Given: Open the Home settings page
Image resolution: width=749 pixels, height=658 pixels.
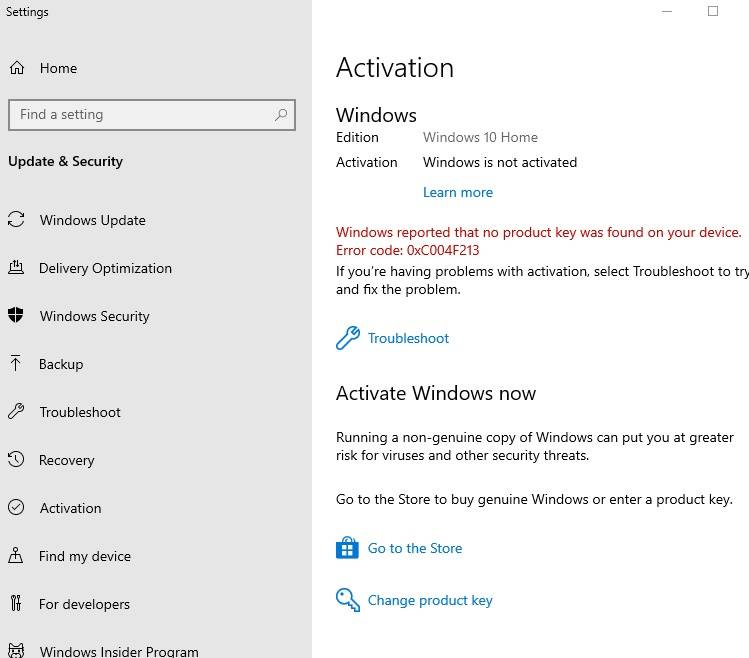Looking at the screenshot, I should [x=58, y=68].
